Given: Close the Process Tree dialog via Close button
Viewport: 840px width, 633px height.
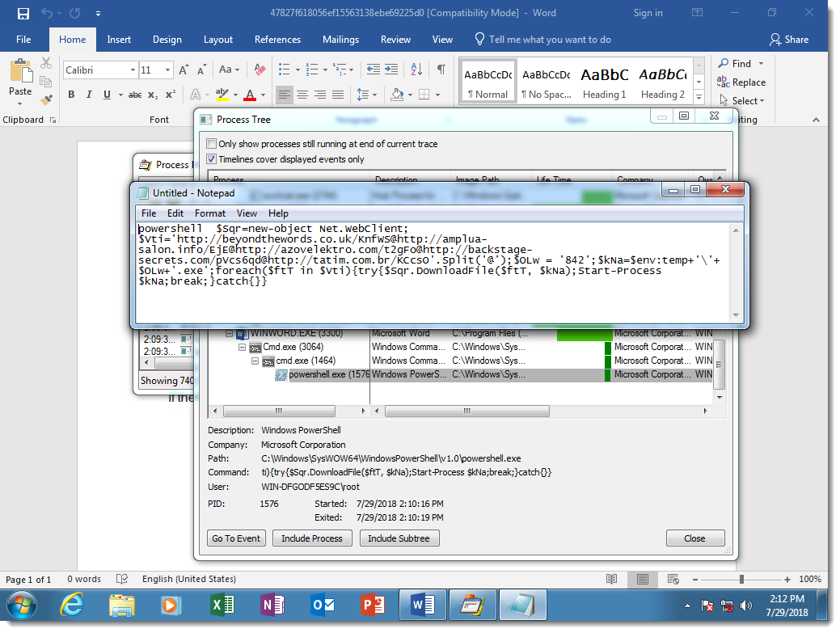Looking at the screenshot, I should point(694,538).
